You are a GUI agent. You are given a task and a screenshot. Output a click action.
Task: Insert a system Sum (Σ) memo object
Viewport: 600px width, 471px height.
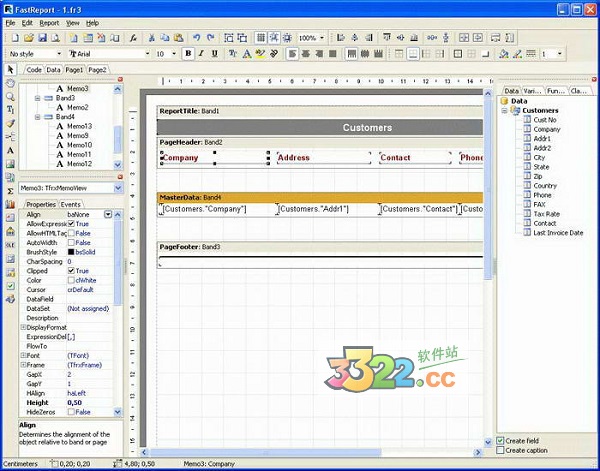pos(10,190)
